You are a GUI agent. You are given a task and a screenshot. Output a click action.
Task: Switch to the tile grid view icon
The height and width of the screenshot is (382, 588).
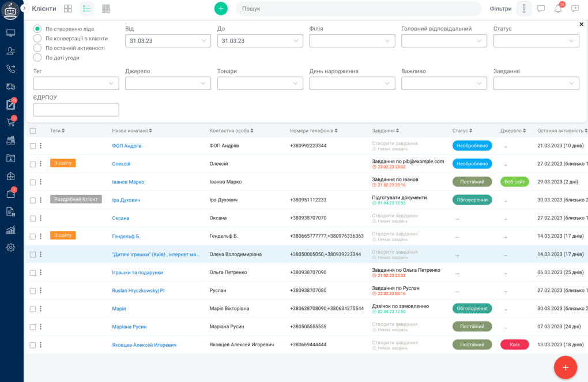[68, 9]
